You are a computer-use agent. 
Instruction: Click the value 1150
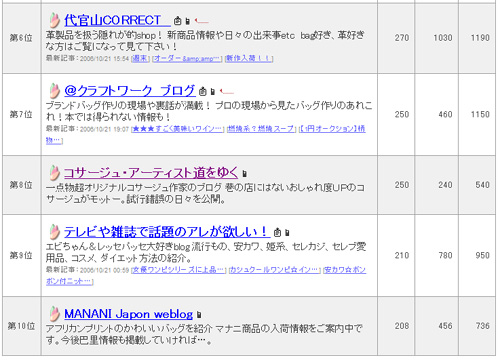click(x=480, y=115)
